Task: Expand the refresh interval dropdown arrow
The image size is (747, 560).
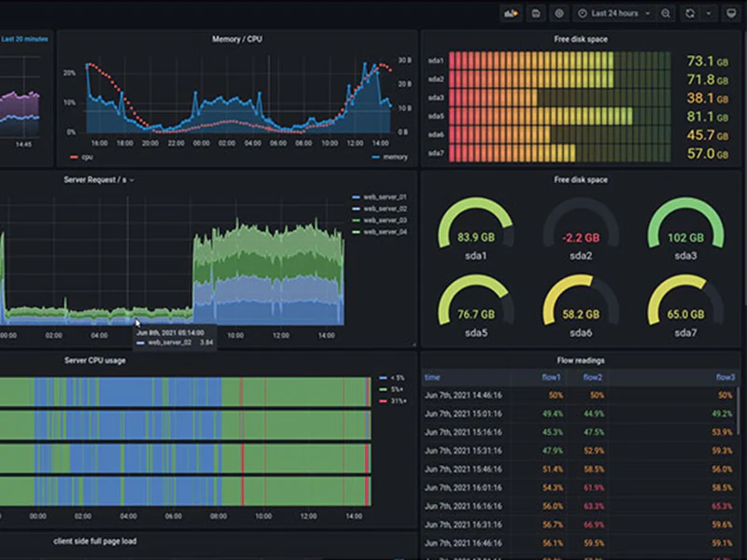Action: (708, 13)
